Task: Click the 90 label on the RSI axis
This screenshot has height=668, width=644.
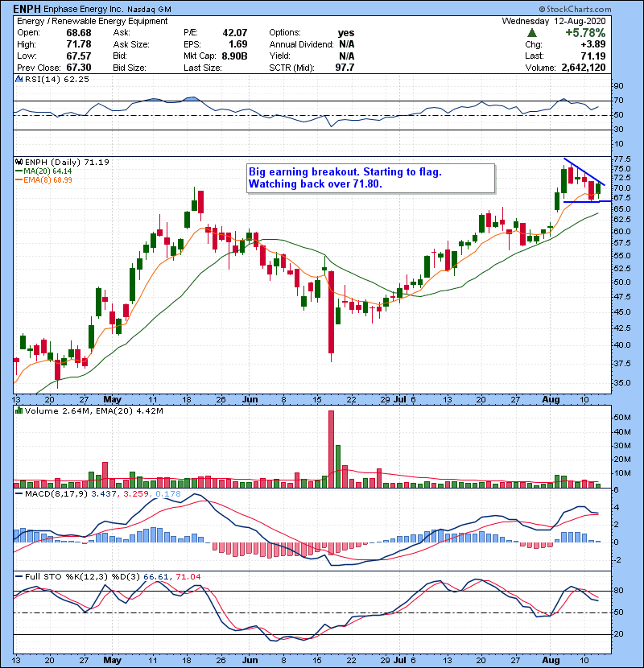Action: (x=618, y=86)
